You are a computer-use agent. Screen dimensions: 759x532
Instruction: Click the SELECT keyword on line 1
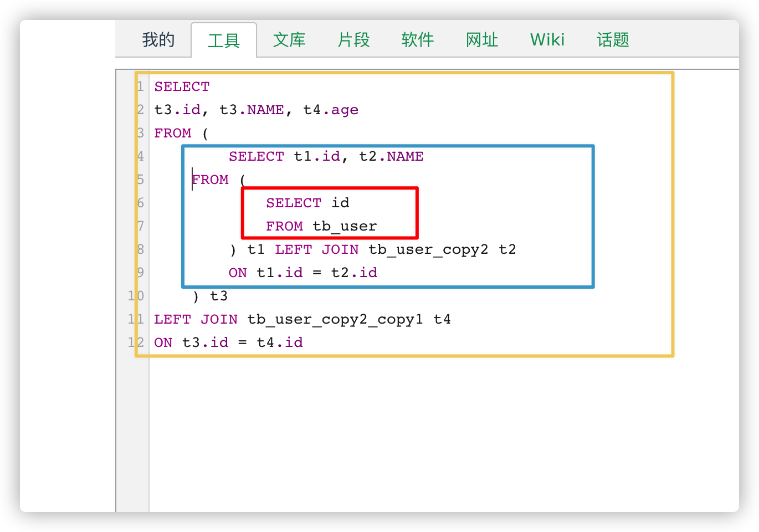coord(182,86)
